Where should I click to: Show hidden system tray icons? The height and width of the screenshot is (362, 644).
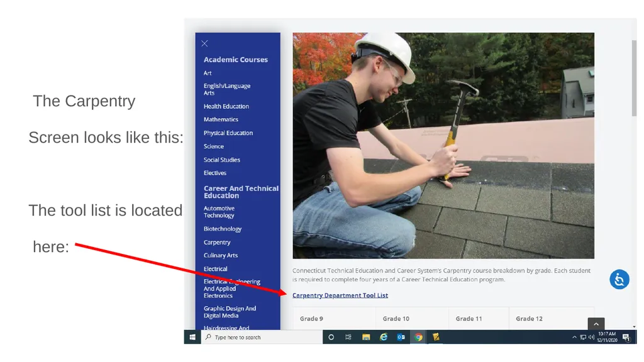[x=574, y=337]
